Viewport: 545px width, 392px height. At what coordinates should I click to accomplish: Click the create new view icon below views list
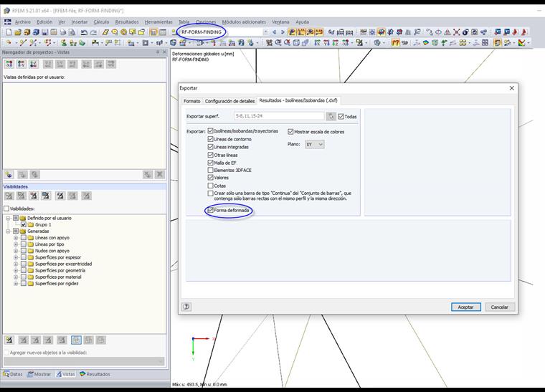click(x=9, y=174)
